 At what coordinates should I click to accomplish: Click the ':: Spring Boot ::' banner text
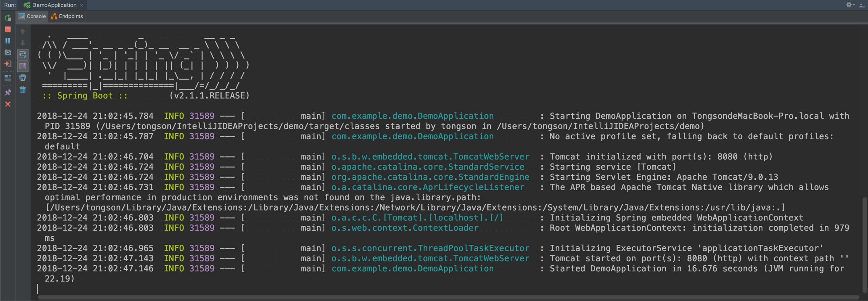pos(85,96)
